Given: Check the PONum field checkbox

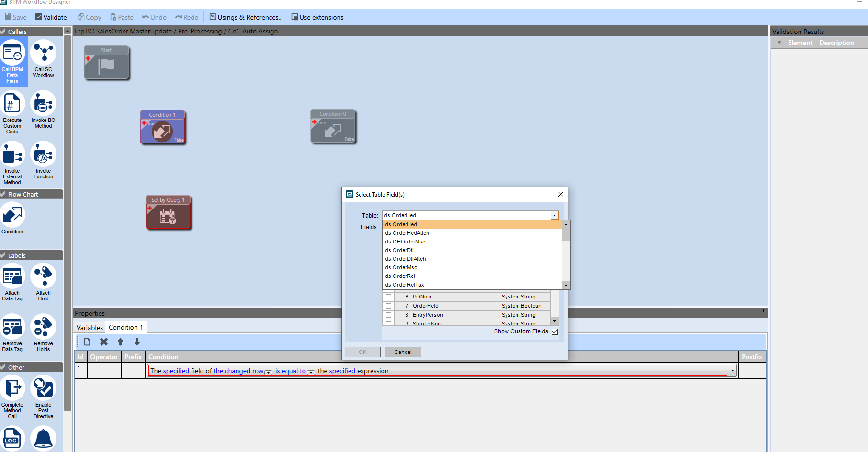Looking at the screenshot, I should click(388, 297).
